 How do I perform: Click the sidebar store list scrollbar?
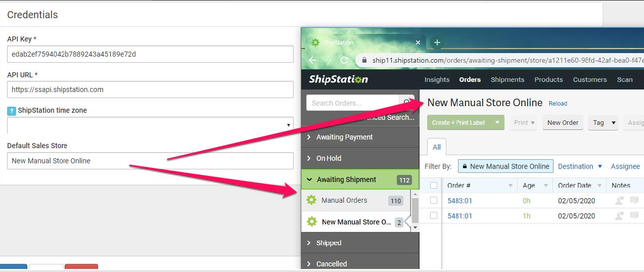pyautogui.click(x=416, y=211)
